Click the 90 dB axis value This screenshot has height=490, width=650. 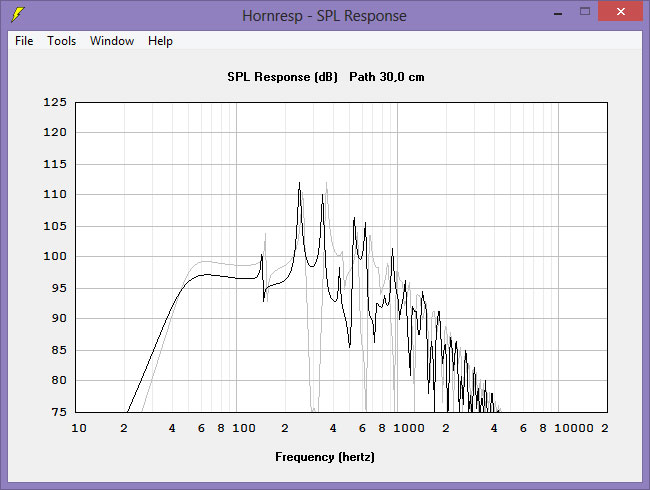59,318
